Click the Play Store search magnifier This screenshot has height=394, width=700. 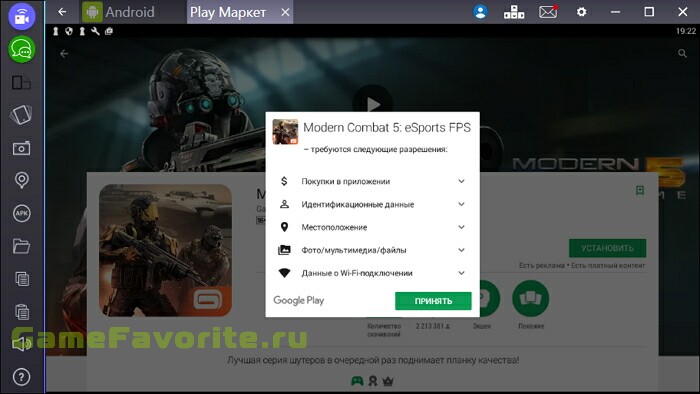(682, 54)
